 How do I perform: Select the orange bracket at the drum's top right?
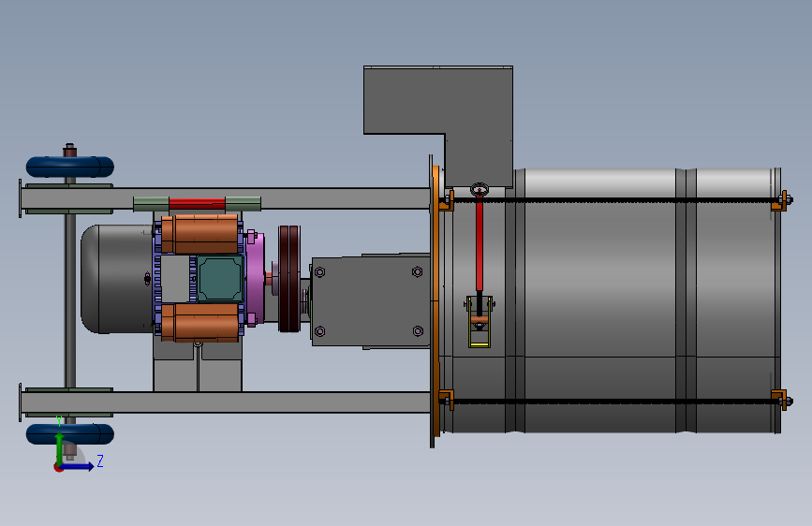click(x=779, y=200)
